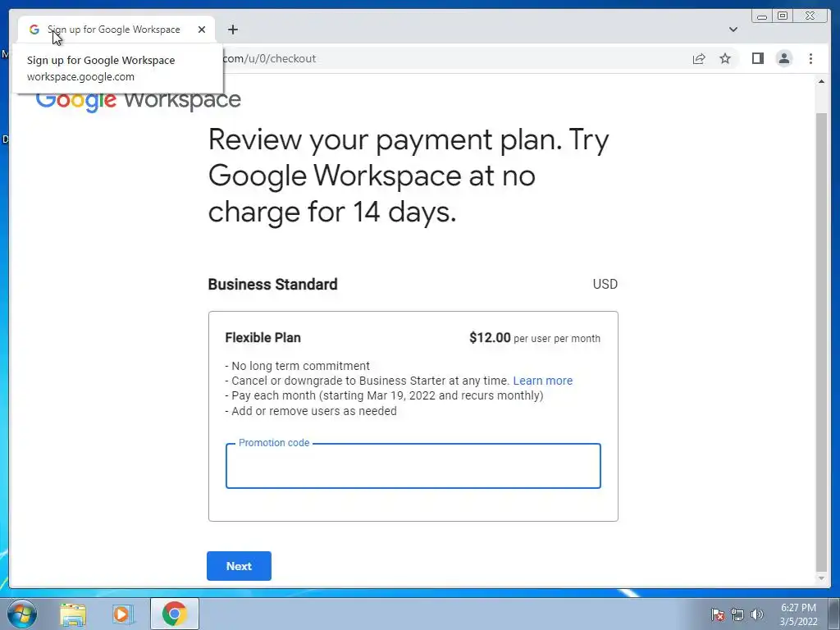Click the Pay each month line

pyautogui.click(x=384, y=395)
